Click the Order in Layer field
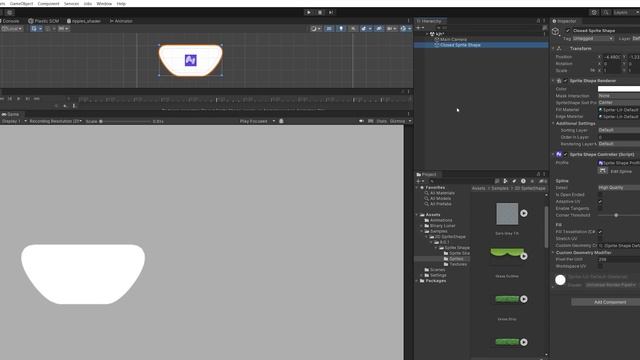 pyautogui.click(x=619, y=137)
